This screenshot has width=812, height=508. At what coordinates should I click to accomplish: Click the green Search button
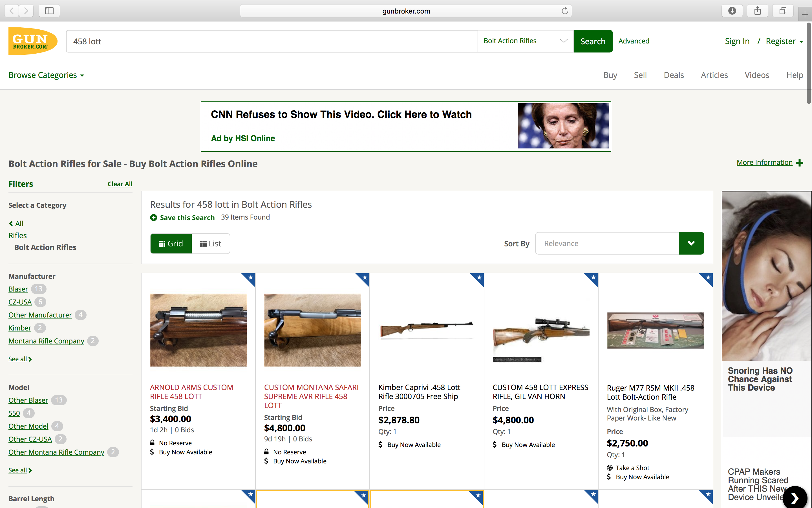point(593,41)
